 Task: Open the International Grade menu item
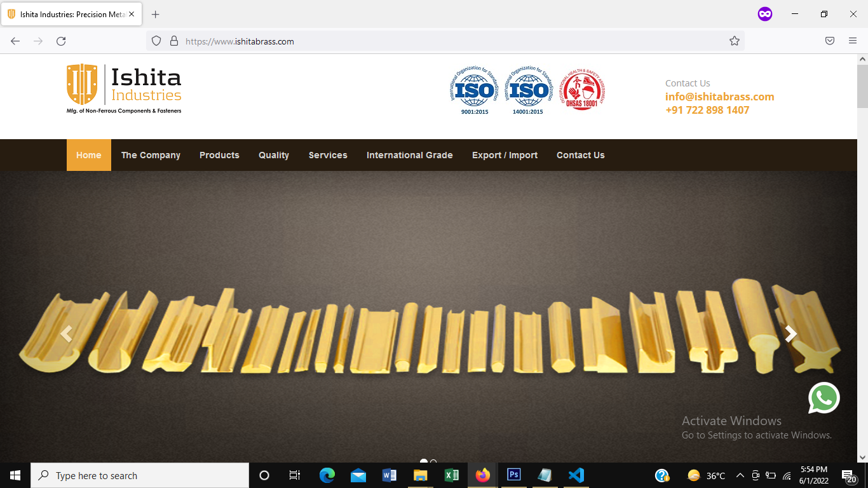click(410, 155)
